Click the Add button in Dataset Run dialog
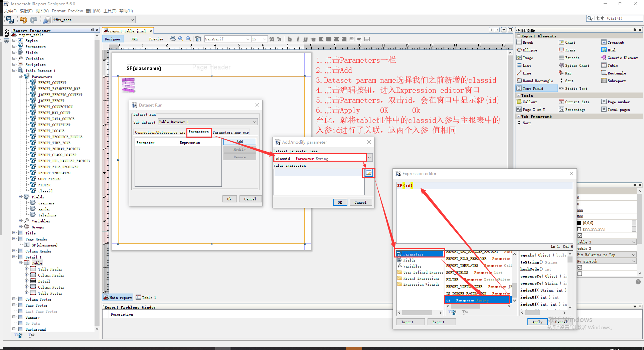644x350 pixels. 239,141
